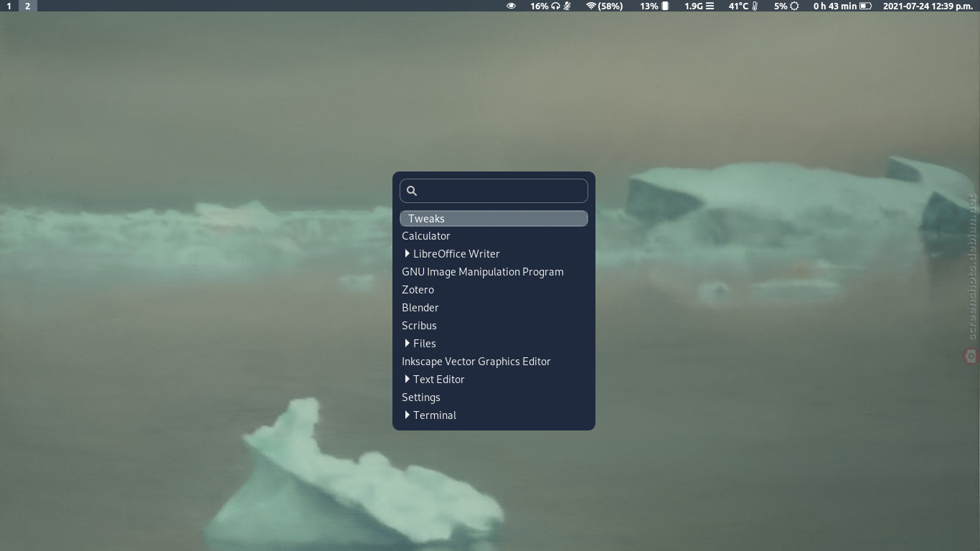Click the 41°C temperature text
The width and height of the screenshot is (980, 551).
point(739,6)
